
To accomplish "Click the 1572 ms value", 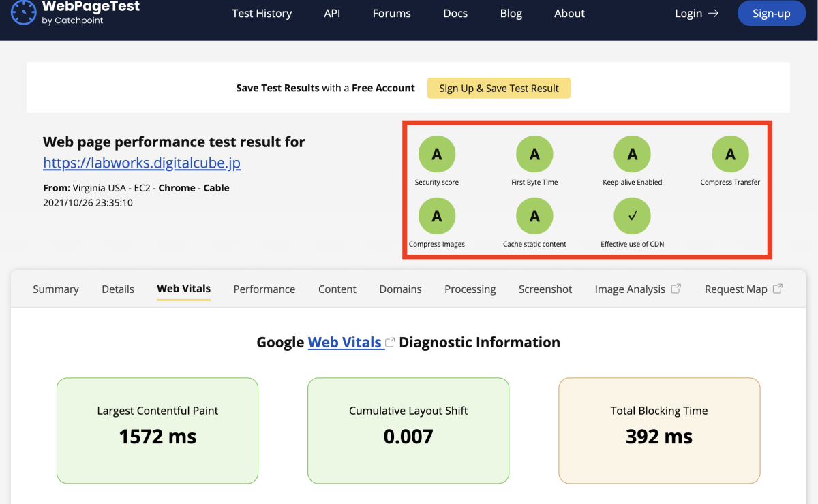I will click(x=157, y=437).
